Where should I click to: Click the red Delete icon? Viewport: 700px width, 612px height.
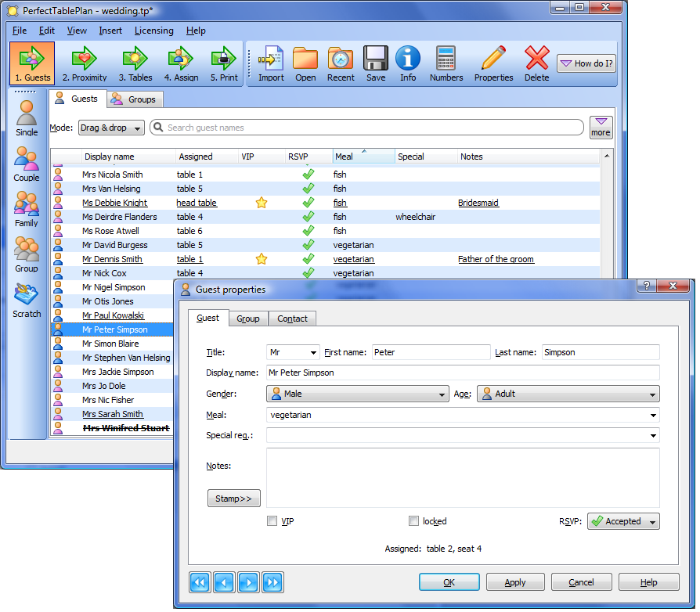(x=536, y=64)
